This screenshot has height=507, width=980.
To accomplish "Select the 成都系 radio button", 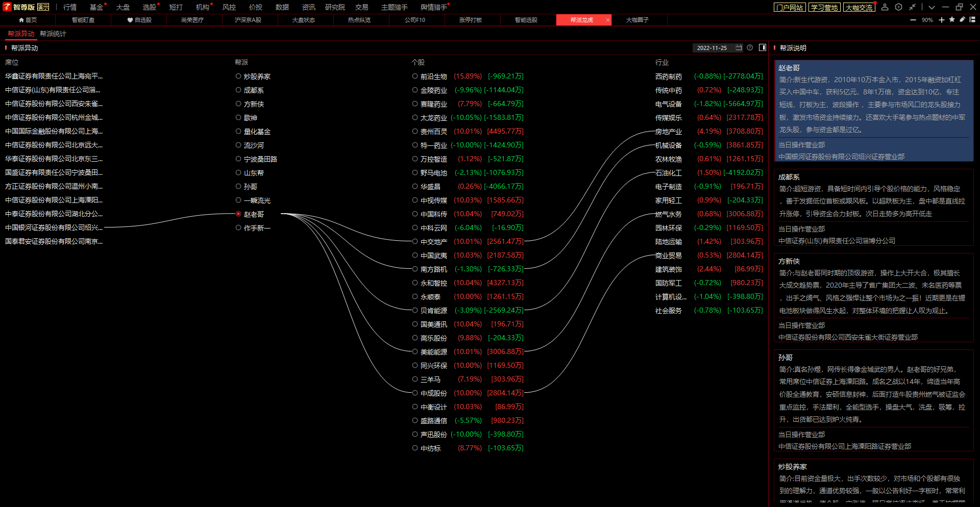I will [x=238, y=90].
